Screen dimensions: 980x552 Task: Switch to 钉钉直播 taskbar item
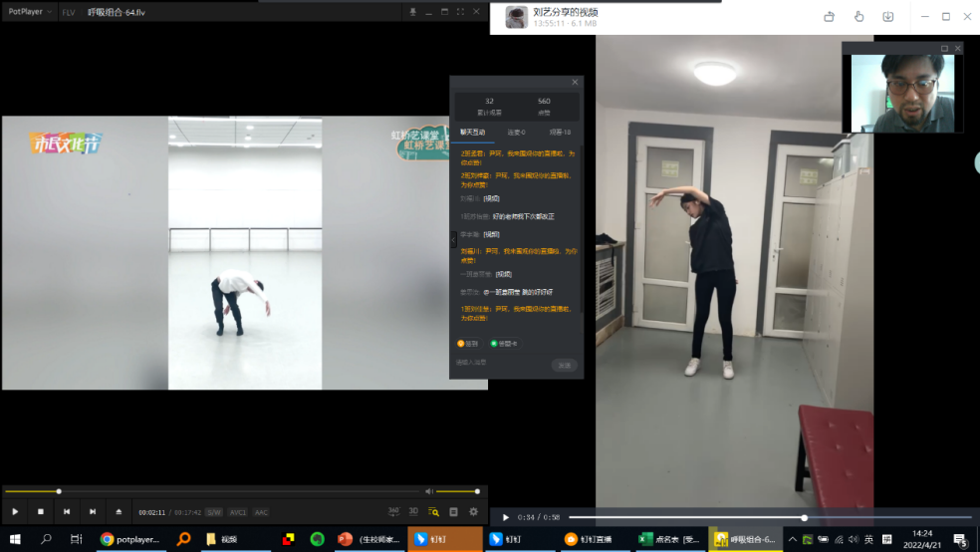[x=597, y=539]
